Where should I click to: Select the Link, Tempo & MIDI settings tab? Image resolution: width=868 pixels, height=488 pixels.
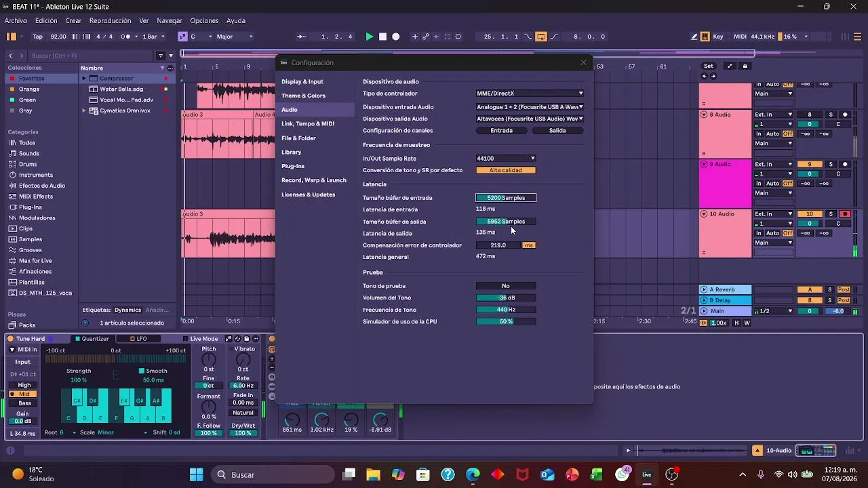pyautogui.click(x=308, y=124)
